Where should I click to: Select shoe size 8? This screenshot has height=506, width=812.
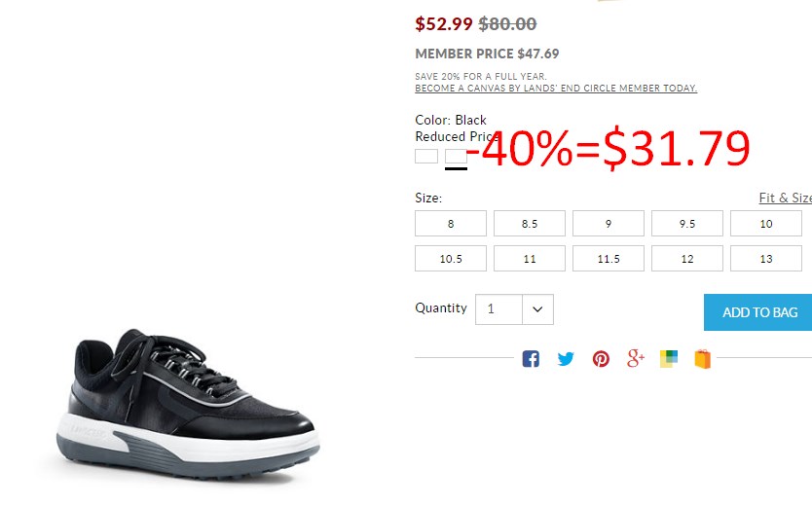[x=451, y=224]
